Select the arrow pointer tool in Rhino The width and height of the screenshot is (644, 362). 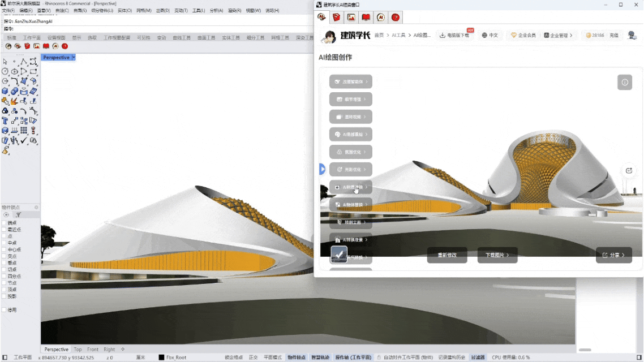[x=5, y=62]
